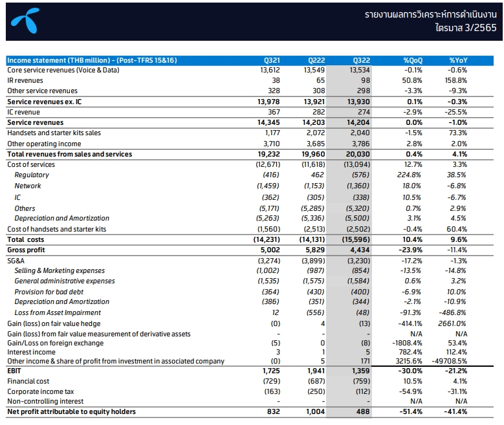Select 'General administrative expenses' row label
Viewport: 504px width, 425px height.
coord(65,281)
